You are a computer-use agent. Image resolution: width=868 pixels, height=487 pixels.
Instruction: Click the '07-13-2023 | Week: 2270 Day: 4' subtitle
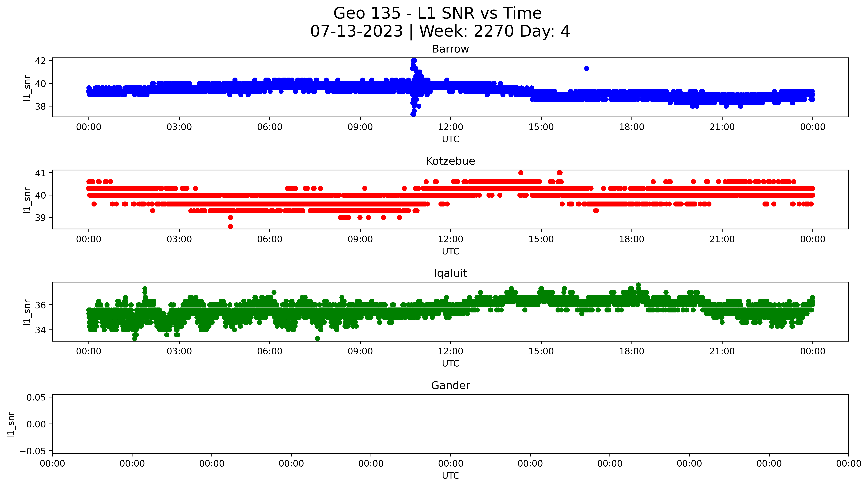coord(440,31)
